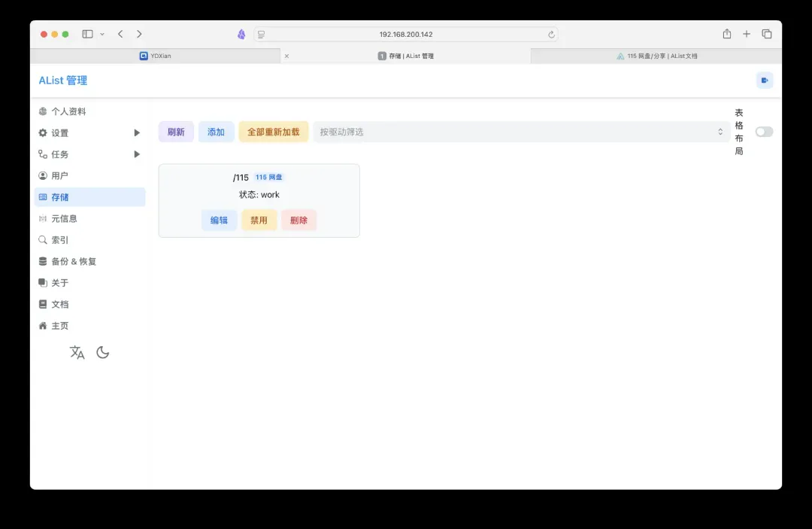812x529 pixels.
Task: Open Safari sidebar panel icon
Action: click(x=88, y=34)
